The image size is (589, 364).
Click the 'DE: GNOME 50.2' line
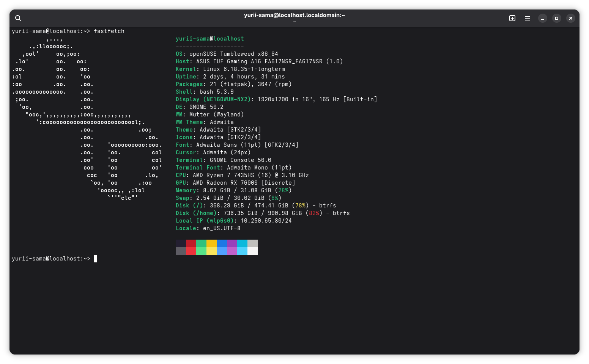coord(200,107)
